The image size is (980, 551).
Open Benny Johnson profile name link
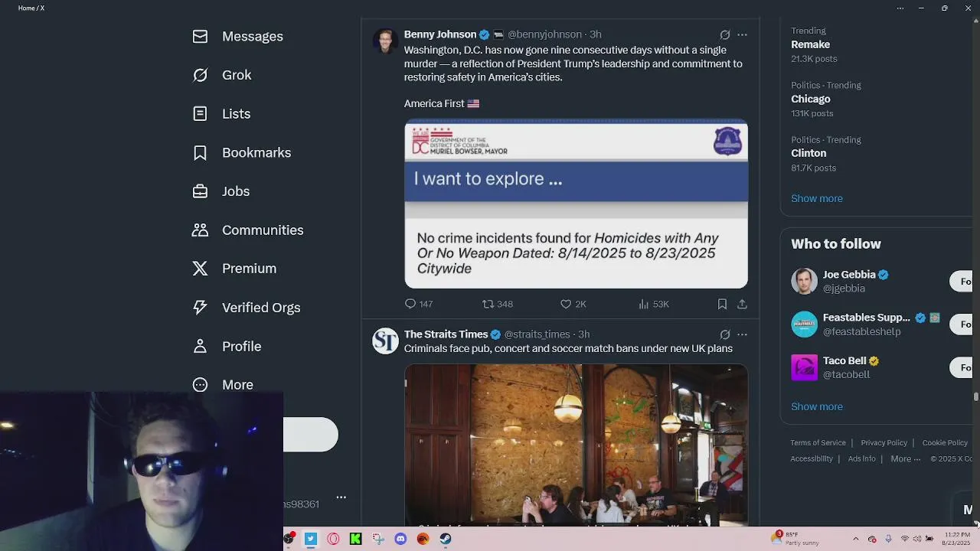[440, 34]
